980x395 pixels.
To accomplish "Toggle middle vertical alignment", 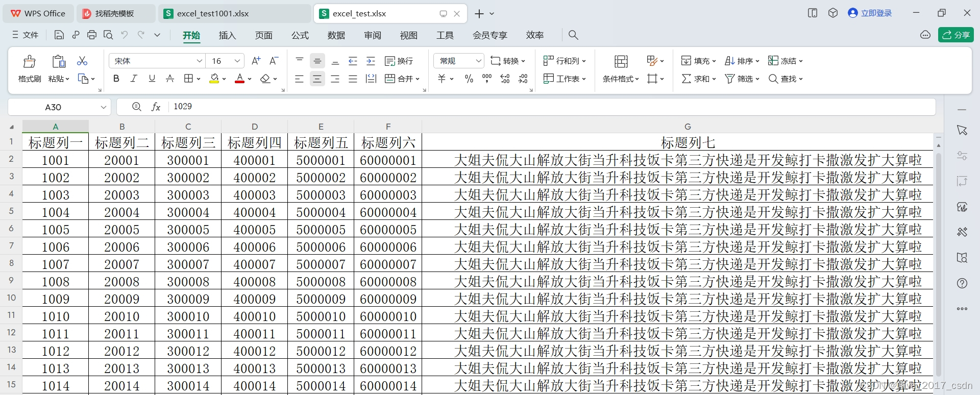I will tap(317, 61).
